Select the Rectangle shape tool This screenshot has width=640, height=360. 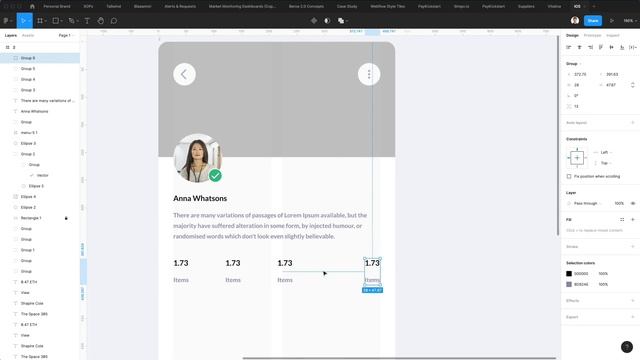pyautogui.click(x=56, y=20)
